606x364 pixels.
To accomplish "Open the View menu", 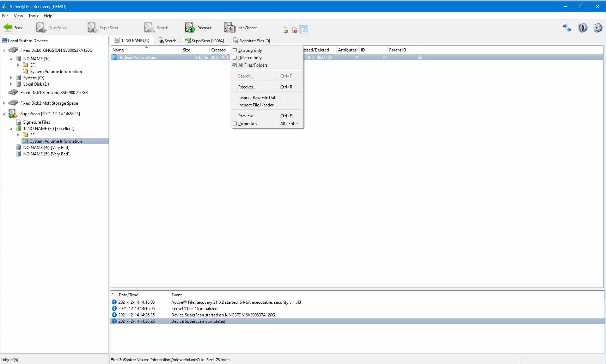I will click(x=18, y=16).
